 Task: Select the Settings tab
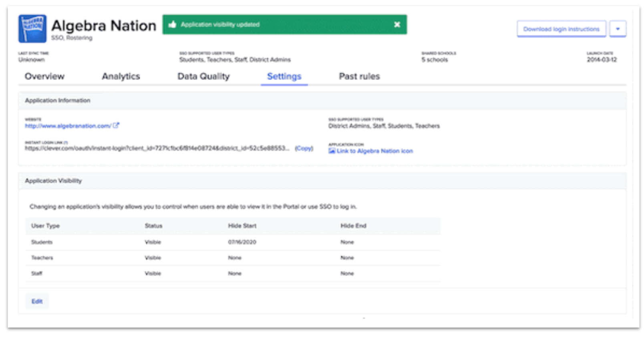pyautogui.click(x=284, y=76)
